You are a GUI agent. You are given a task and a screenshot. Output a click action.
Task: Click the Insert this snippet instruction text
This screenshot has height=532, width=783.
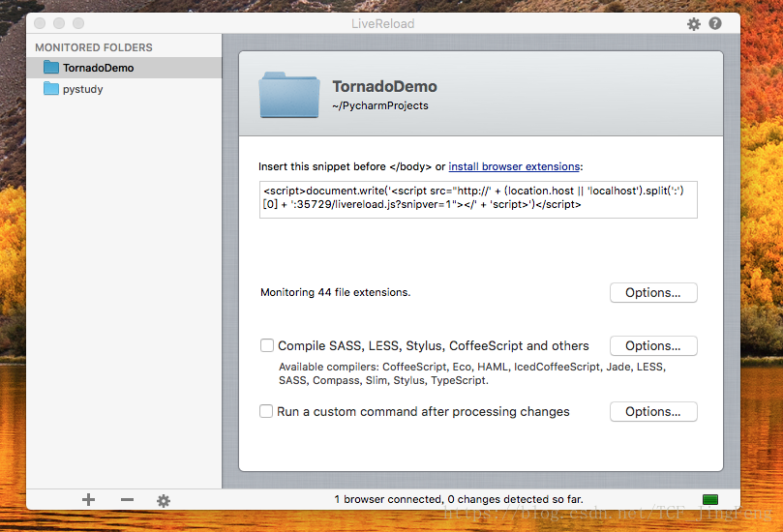point(420,166)
